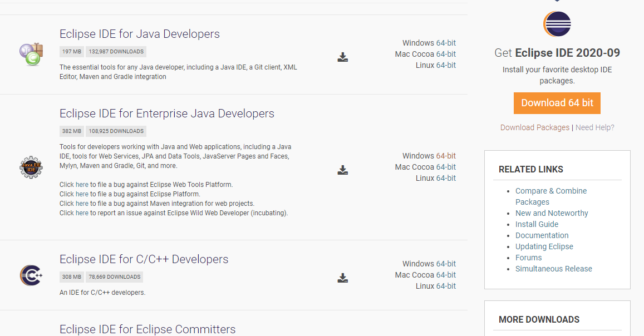Open Eclipse IDE for C/C++ Developers title
The width and height of the screenshot is (644, 336).
pos(144,259)
